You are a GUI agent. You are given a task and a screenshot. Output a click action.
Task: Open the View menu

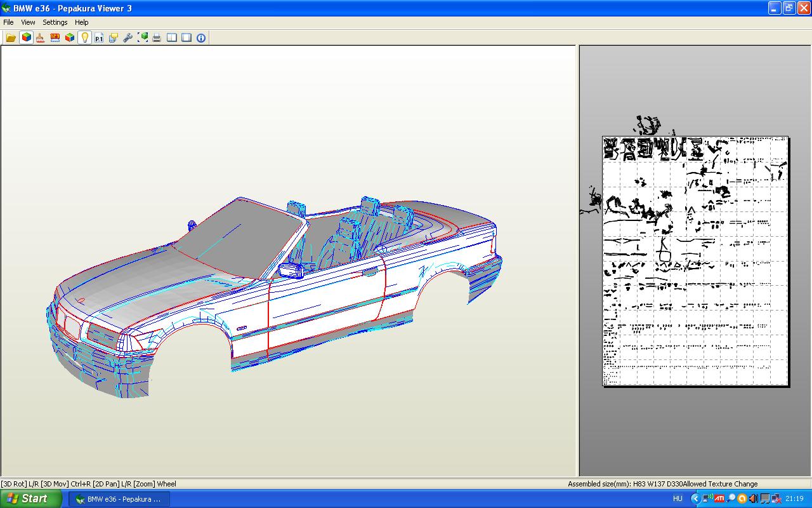28,22
